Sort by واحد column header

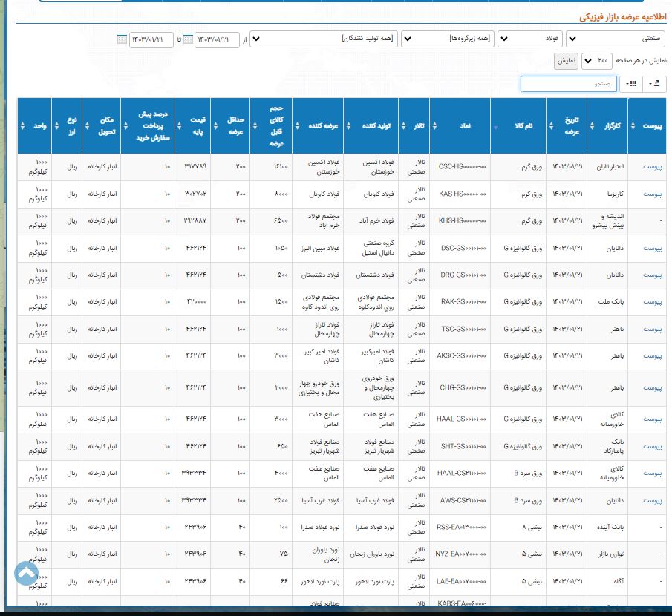[35, 126]
